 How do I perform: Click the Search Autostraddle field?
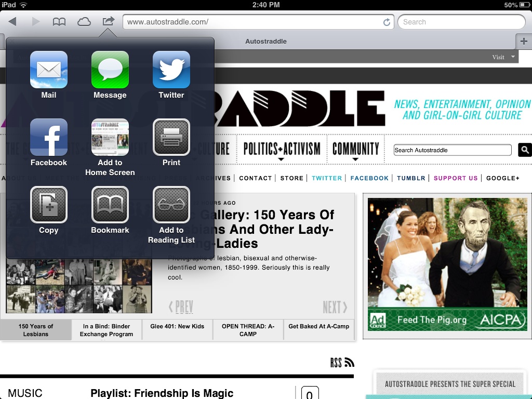pos(452,150)
